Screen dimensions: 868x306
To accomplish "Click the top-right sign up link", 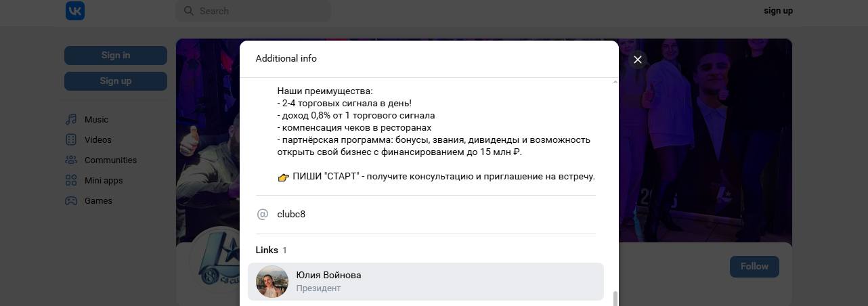I will pos(778,11).
